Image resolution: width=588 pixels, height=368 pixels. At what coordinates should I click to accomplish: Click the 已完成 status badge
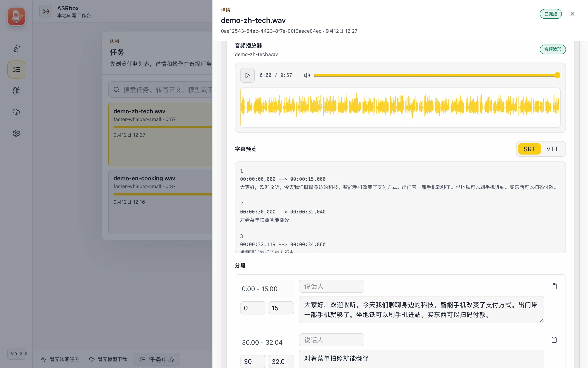point(551,14)
